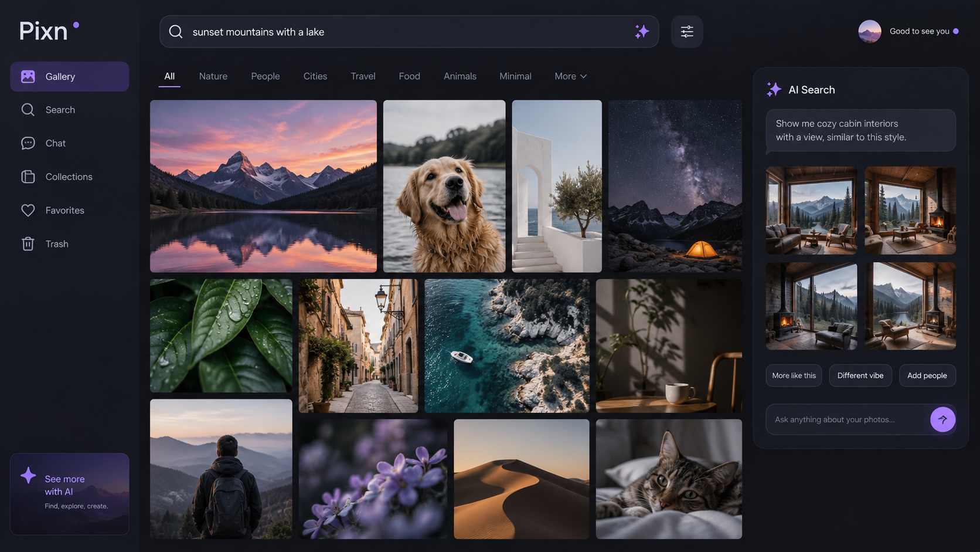
Task: Open the aerial boat coastline photo
Action: coord(507,346)
